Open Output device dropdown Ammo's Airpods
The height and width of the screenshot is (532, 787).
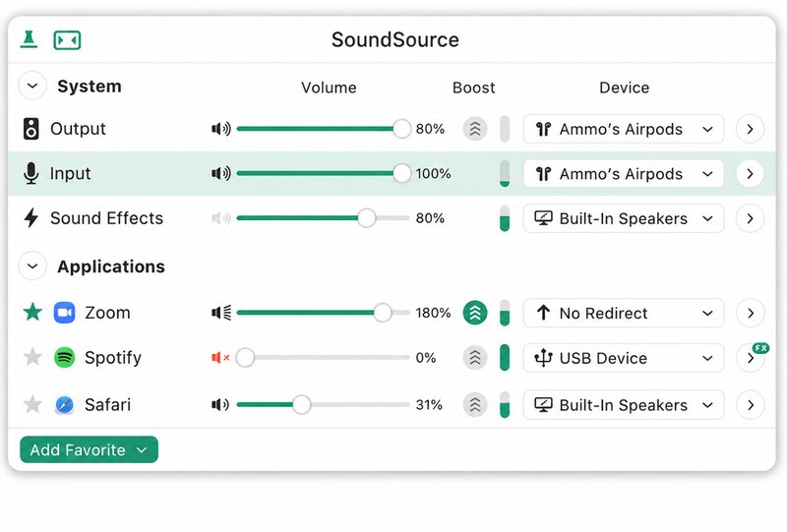point(624,129)
